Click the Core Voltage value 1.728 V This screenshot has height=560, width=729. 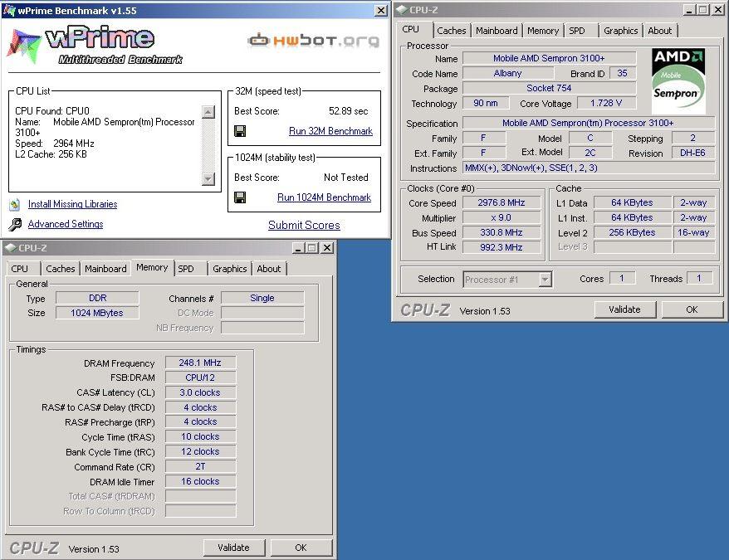606,103
